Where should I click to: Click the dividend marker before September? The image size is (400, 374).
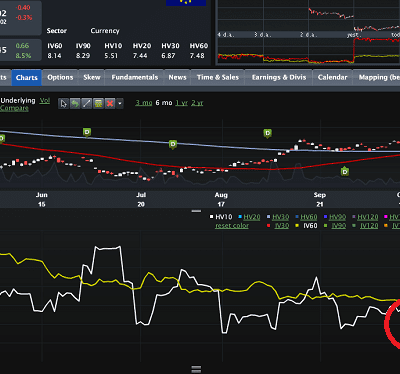point(268,134)
